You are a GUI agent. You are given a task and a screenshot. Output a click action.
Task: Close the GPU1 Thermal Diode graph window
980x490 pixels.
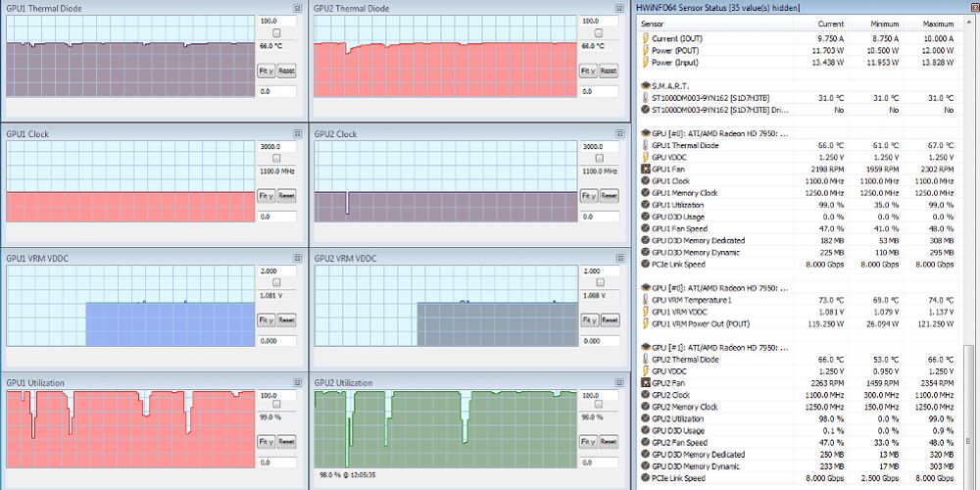pos(299,9)
